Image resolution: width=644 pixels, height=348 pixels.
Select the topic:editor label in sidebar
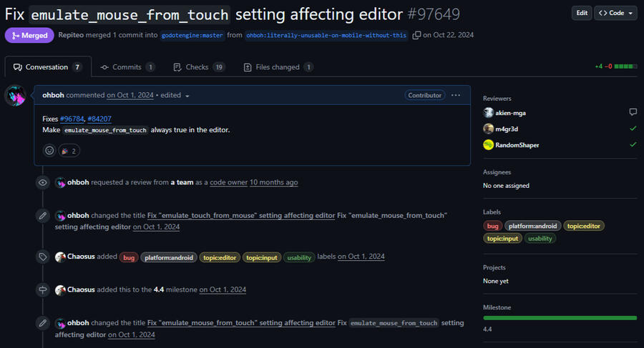point(584,226)
